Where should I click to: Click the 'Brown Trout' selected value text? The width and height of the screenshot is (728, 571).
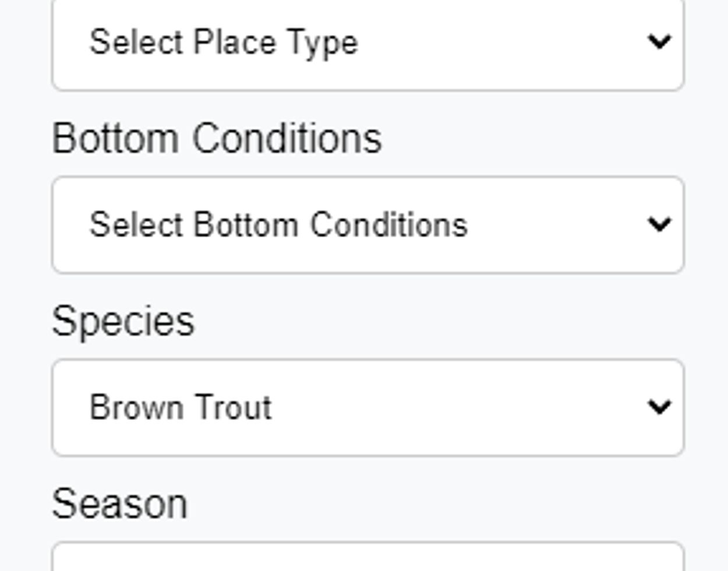click(x=181, y=407)
